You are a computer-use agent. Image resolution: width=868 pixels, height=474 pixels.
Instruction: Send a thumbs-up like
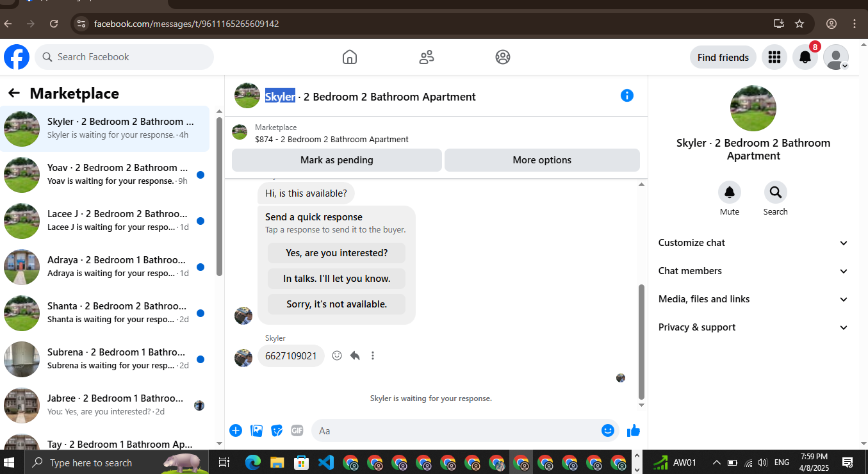634,430
